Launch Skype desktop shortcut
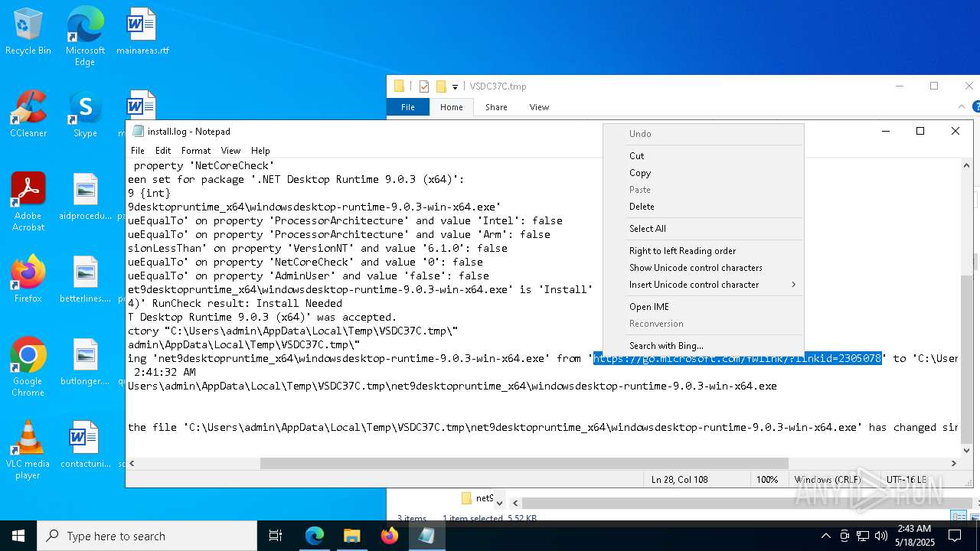This screenshot has height=551, width=980. click(x=85, y=114)
